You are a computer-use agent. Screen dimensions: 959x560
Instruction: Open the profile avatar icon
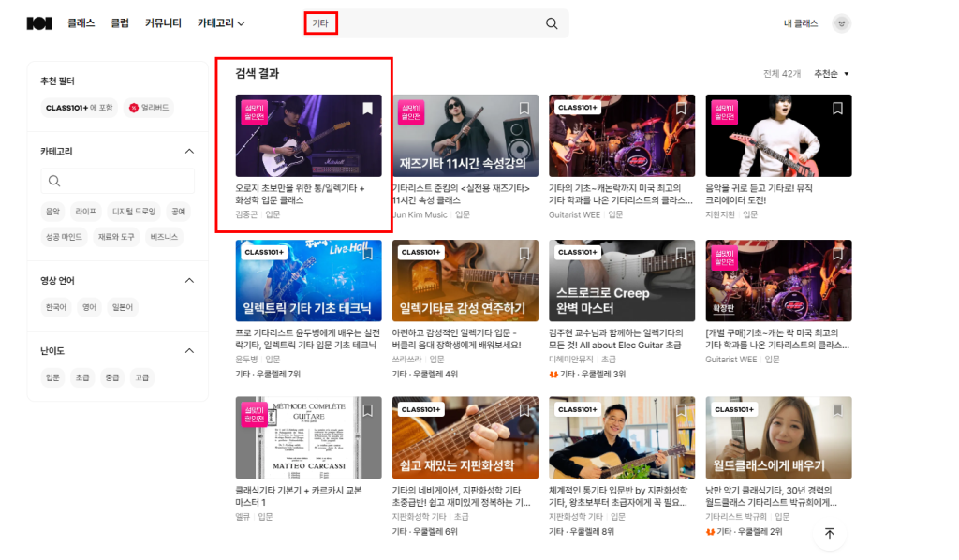pos(841,23)
